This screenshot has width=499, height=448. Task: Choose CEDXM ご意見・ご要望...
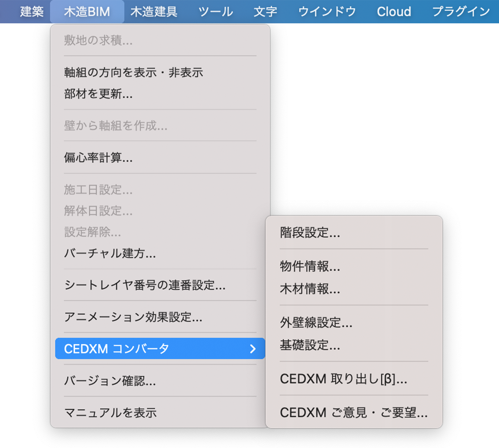point(354,413)
